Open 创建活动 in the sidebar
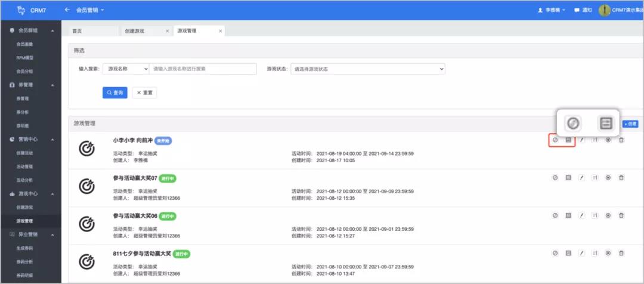 (x=24, y=153)
